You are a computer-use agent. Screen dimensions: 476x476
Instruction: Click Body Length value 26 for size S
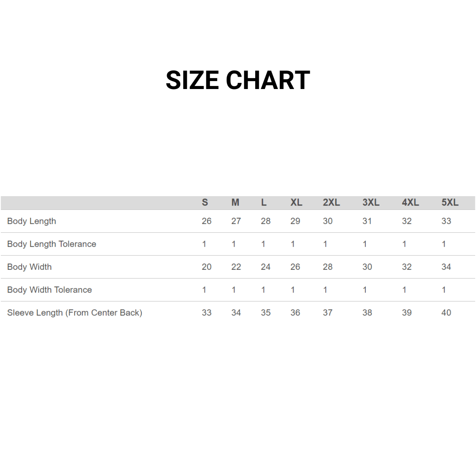[x=207, y=221]
